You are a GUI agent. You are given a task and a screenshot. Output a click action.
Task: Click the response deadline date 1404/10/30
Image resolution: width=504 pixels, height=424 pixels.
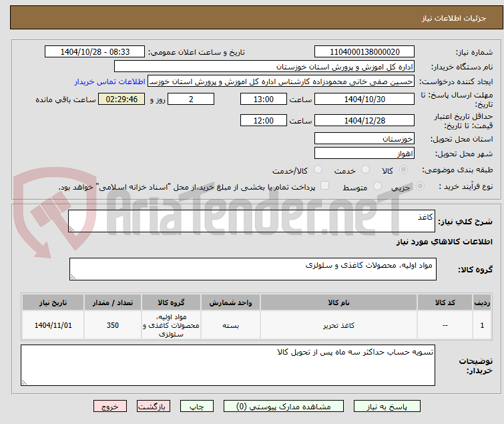coord(364,99)
